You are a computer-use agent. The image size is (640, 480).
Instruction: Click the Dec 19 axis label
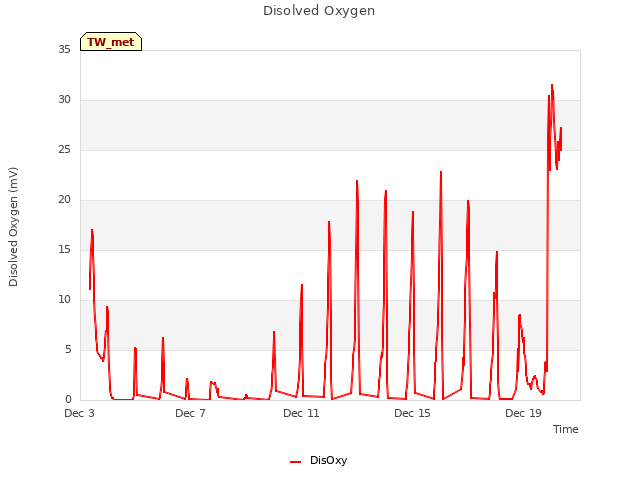(523, 413)
